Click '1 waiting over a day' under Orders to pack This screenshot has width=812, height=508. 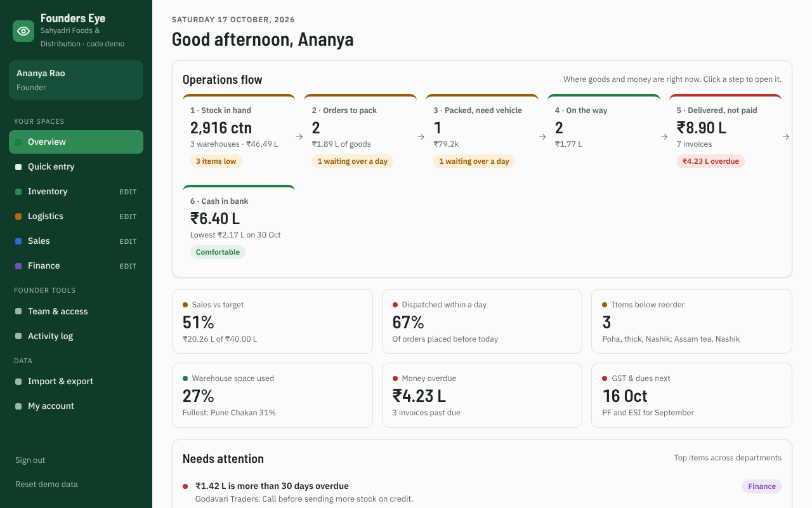click(x=352, y=161)
